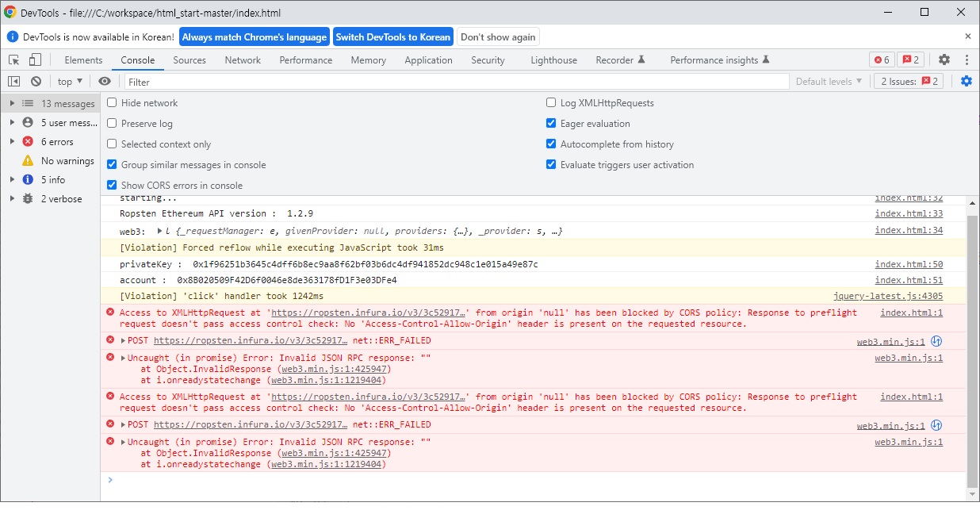Open the Default levels dropdown
The height and width of the screenshot is (514, 980).
829,82
